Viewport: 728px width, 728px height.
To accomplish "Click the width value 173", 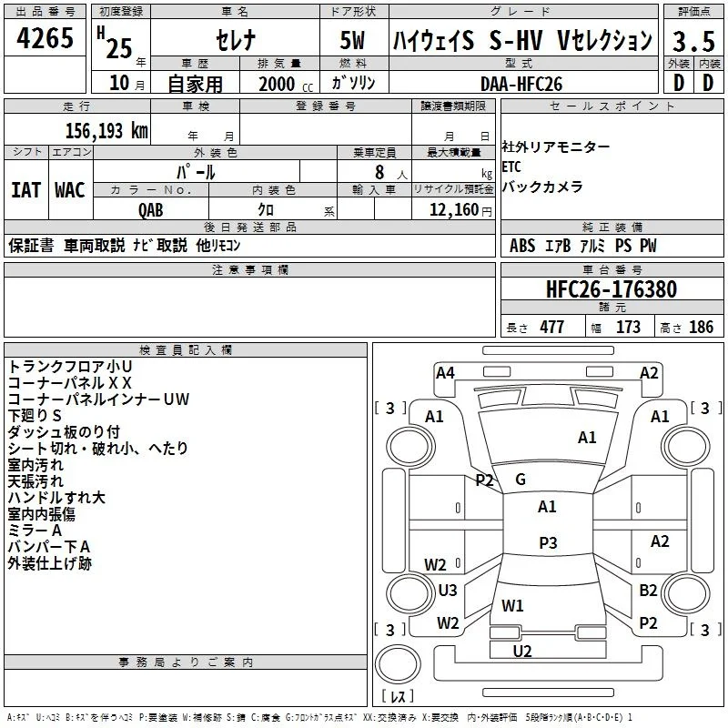I will point(628,327).
